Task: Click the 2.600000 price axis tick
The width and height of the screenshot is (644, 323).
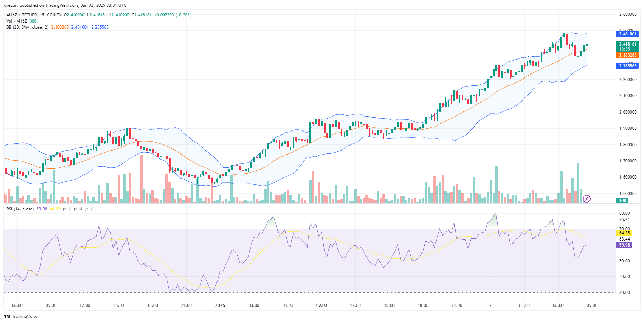Action: tap(628, 14)
